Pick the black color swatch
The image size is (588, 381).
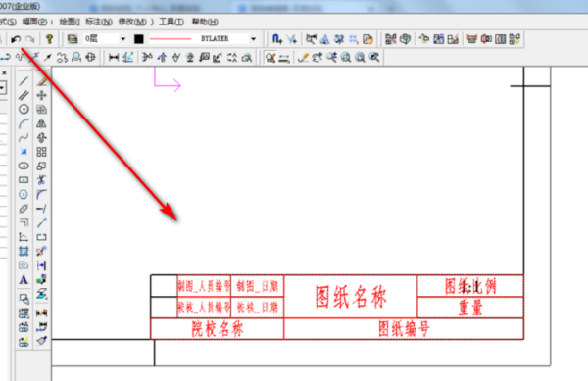click(139, 38)
